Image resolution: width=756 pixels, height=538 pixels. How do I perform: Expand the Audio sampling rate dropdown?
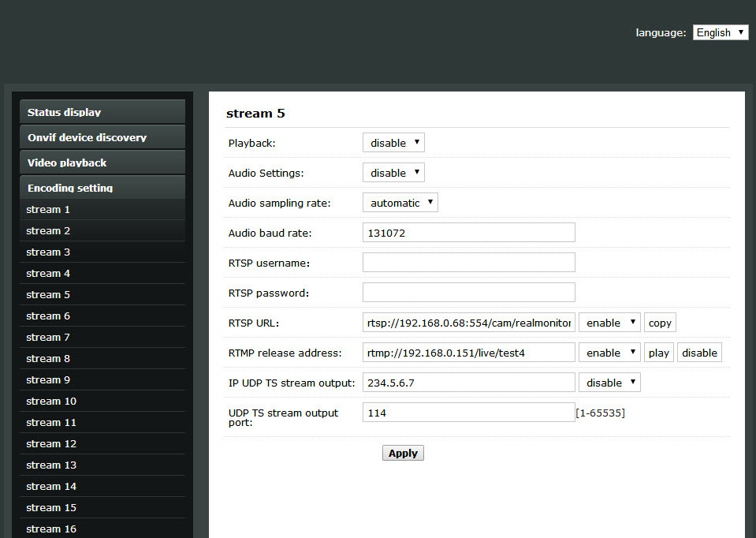point(400,203)
